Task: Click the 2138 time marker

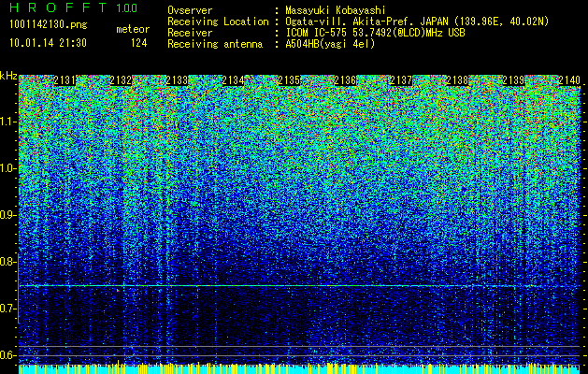Action: (457, 80)
